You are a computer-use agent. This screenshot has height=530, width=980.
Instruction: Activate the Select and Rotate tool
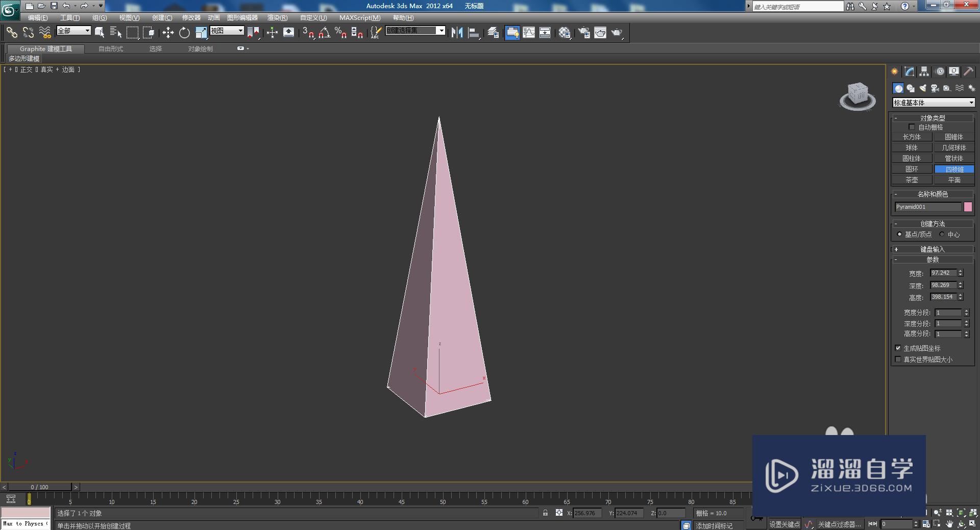tap(184, 33)
